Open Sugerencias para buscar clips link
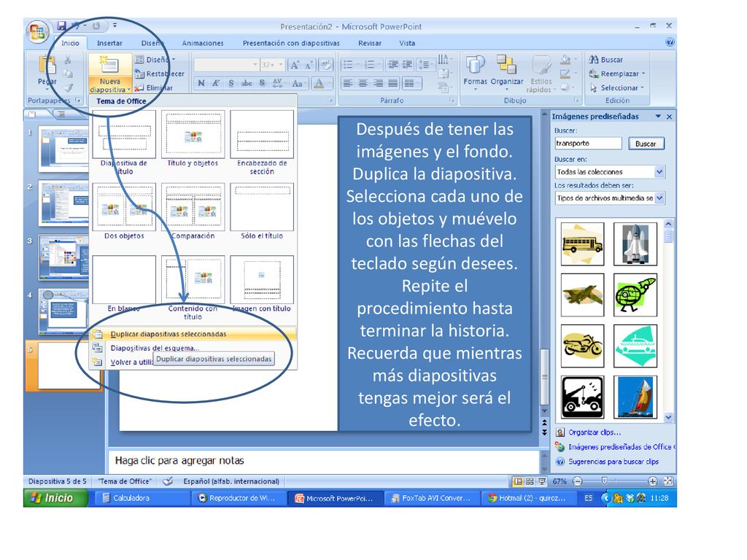 pyautogui.click(x=613, y=462)
